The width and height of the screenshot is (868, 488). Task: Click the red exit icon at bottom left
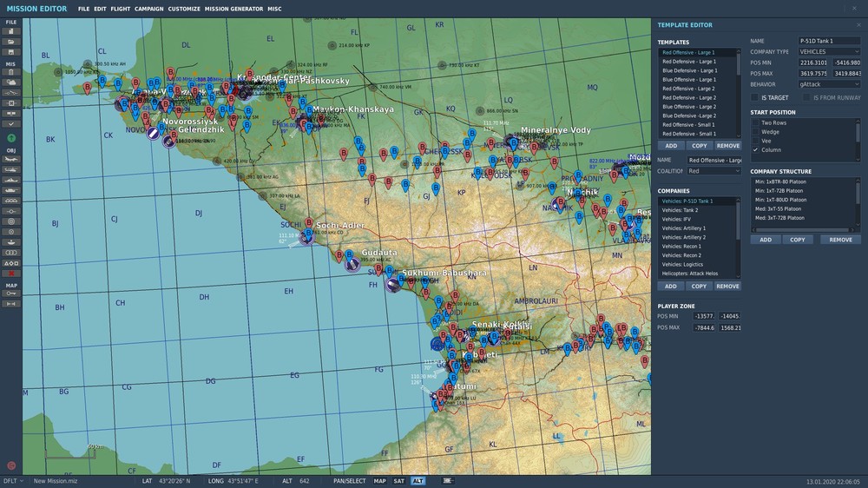(11, 465)
